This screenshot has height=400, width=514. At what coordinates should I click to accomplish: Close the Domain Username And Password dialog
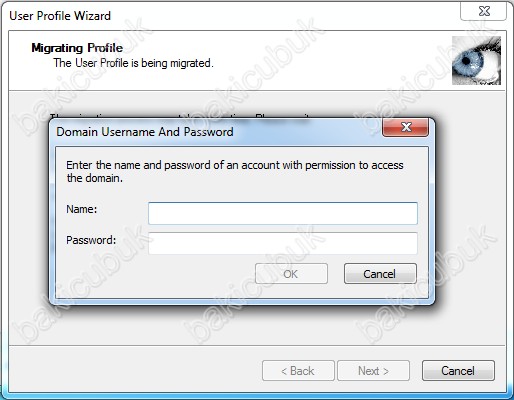click(x=405, y=127)
